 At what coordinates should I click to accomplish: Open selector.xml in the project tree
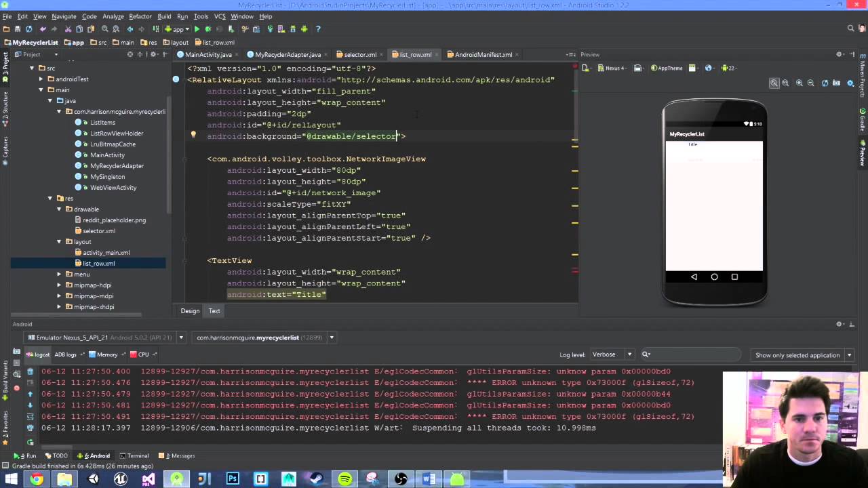tap(99, 231)
